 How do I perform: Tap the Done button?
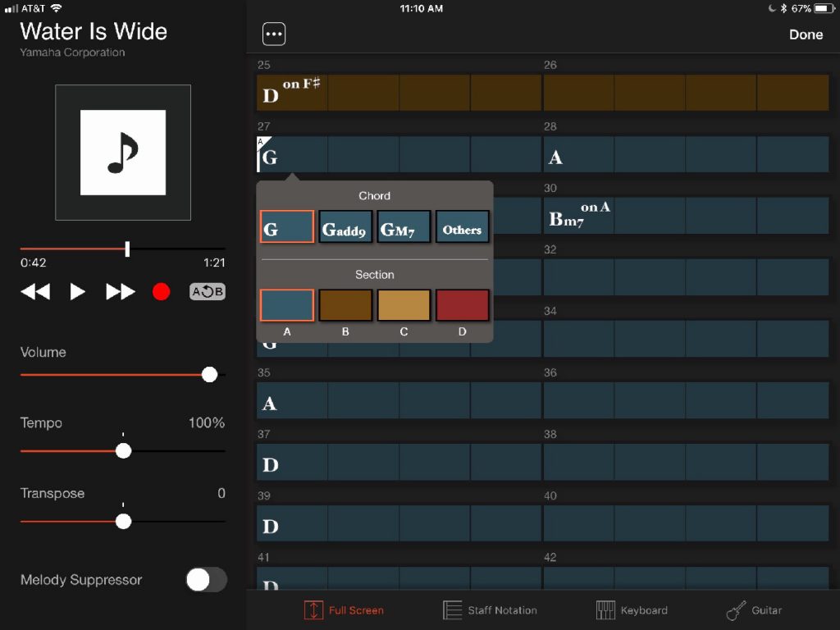806,34
